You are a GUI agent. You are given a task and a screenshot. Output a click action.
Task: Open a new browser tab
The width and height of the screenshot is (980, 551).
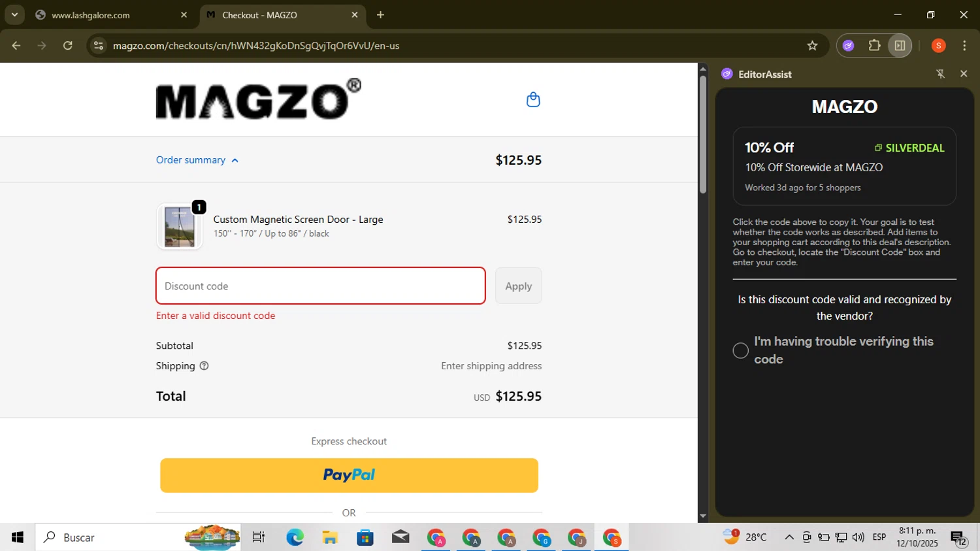[x=380, y=15]
